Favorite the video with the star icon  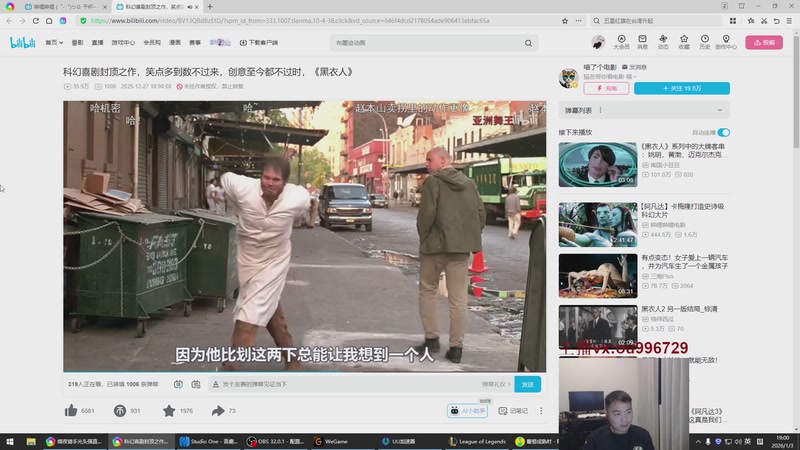[169, 411]
